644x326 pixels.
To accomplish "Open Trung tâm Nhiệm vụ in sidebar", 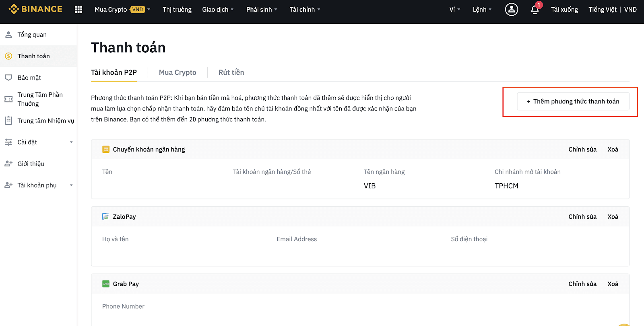I will 38,121.
